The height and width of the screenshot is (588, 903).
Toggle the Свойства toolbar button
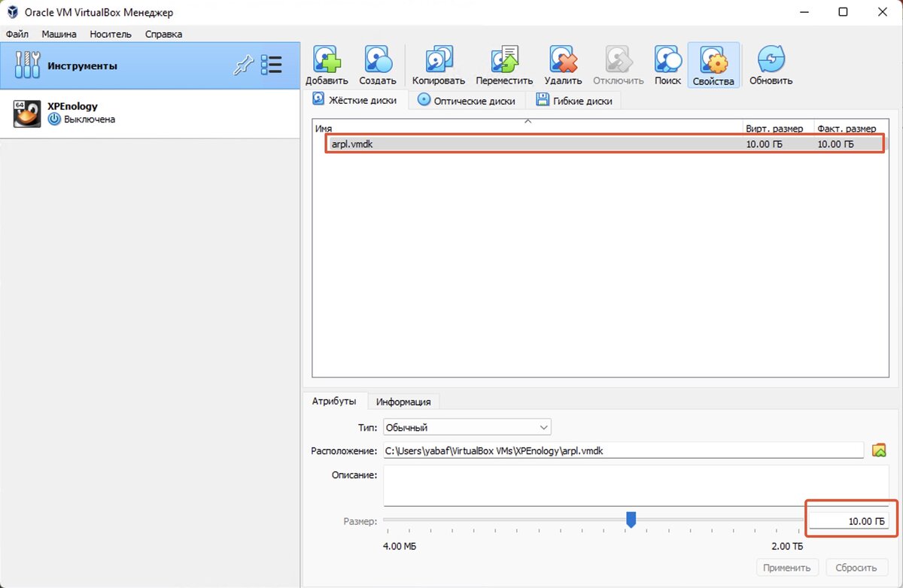pyautogui.click(x=713, y=65)
